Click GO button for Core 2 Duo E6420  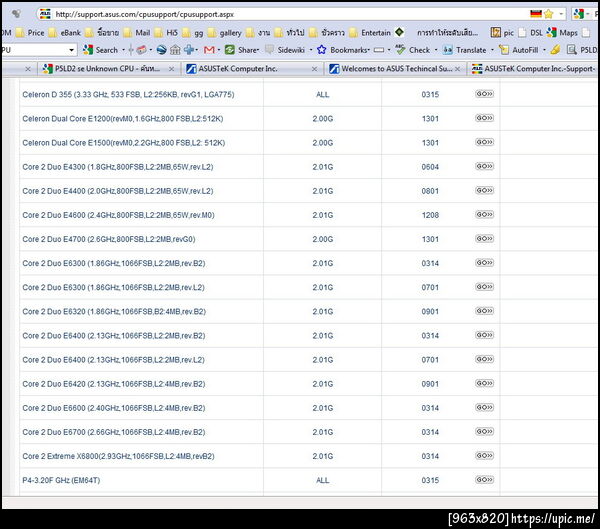tap(484, 383)
